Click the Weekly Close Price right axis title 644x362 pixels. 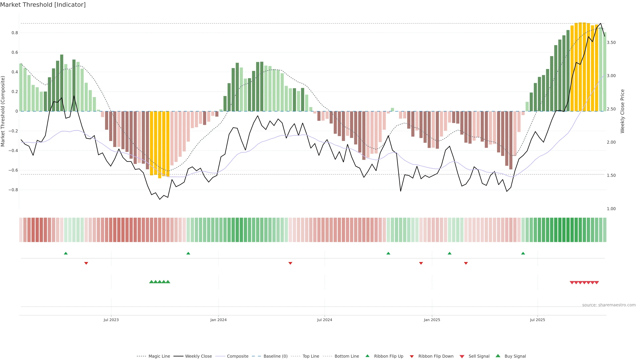point(622,111)
